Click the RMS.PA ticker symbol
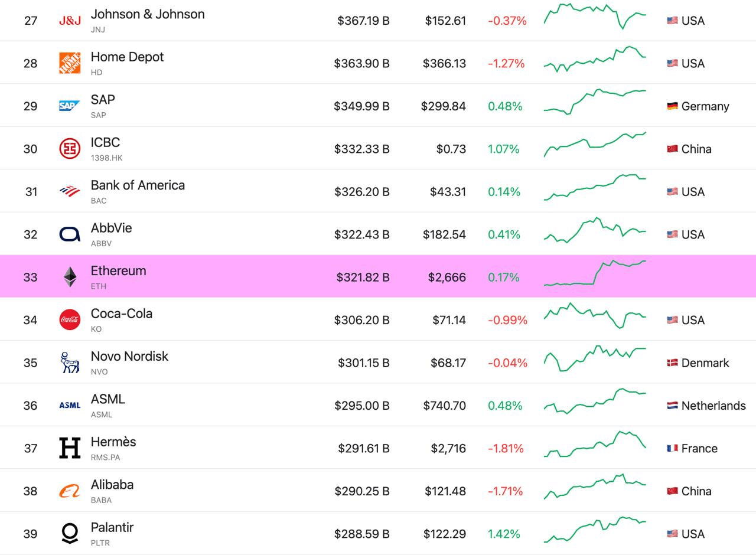 pos(106,457)
